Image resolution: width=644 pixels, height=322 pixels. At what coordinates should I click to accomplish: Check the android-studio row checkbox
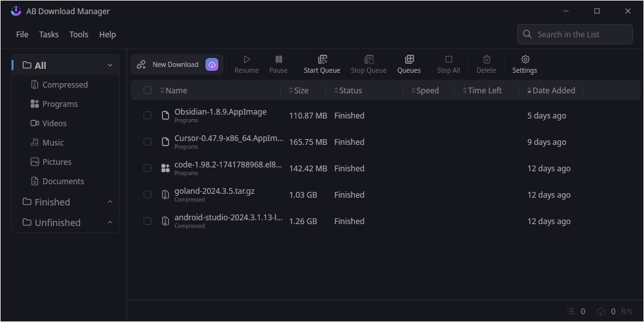coord(147,221)
